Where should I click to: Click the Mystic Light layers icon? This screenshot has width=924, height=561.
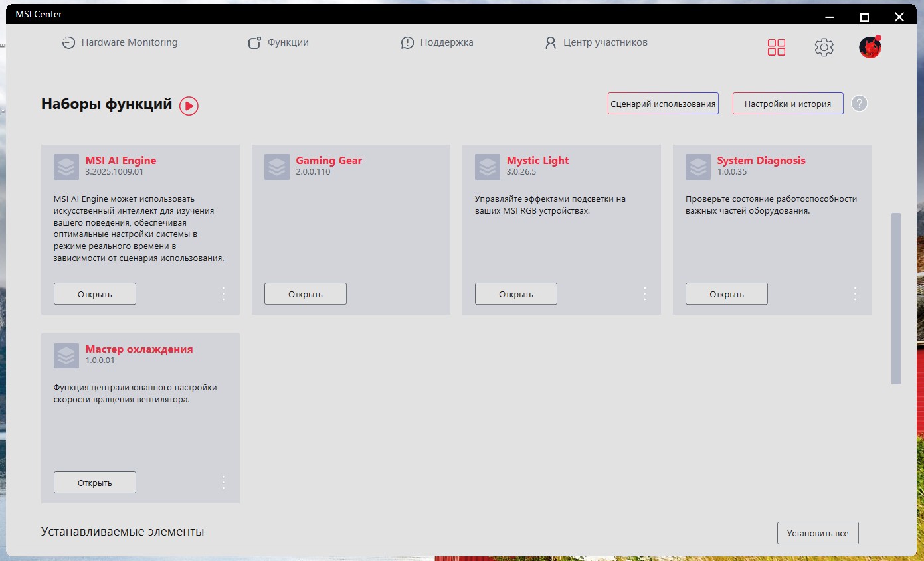tap(488, 167)
